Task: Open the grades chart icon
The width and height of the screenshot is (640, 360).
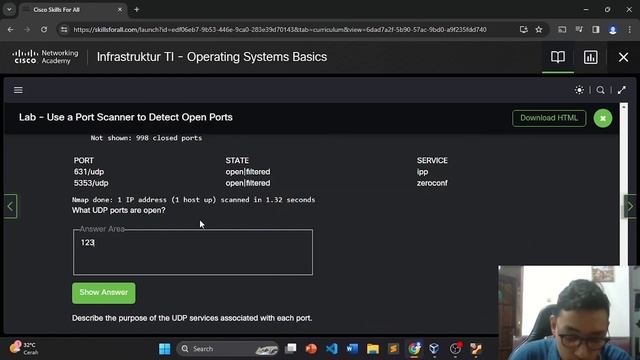Action: pos(590,57)
